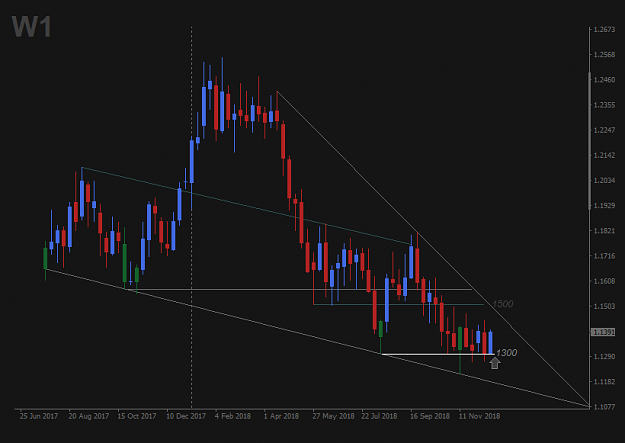The image size is (625, 443).
Task: Click the 1.1929 price axis value
Action: pos(604,205)
